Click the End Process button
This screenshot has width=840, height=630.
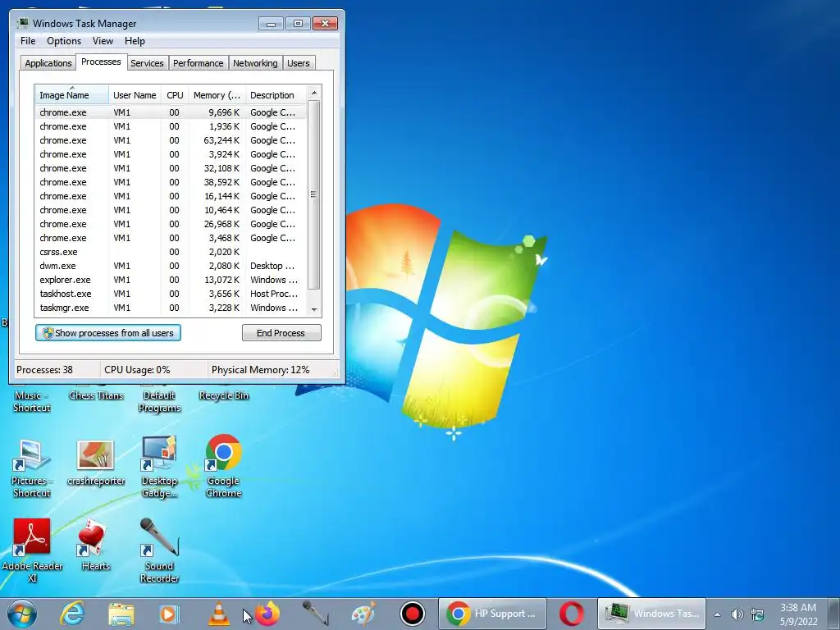pos(281,333)
